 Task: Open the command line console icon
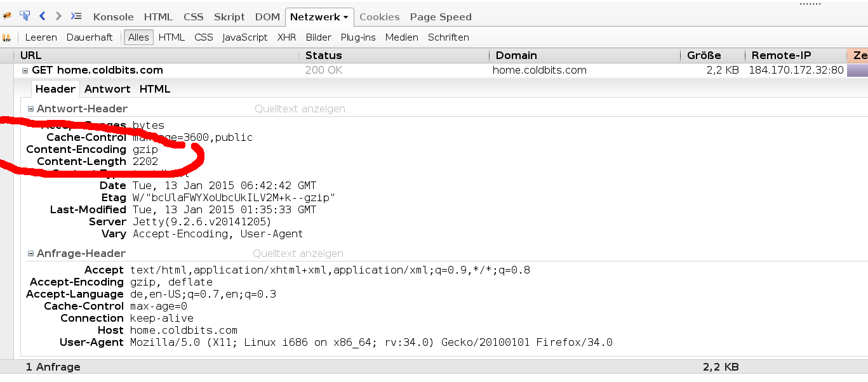tap(76, 16)
